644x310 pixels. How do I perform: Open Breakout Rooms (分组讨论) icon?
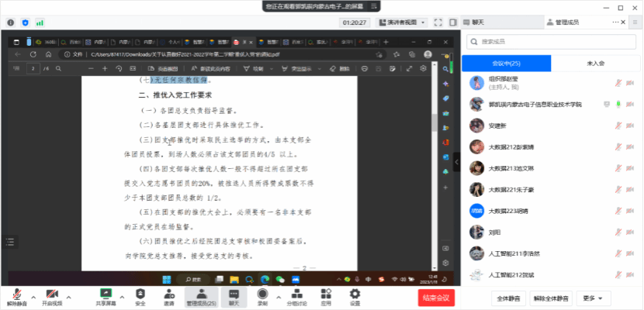tap(296, 294)
